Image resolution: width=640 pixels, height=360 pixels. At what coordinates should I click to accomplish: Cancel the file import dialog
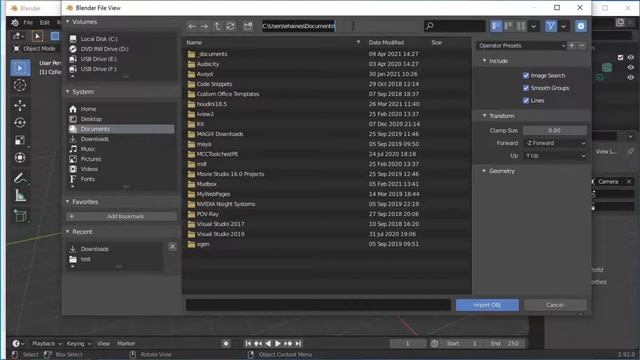pos(555,305)
